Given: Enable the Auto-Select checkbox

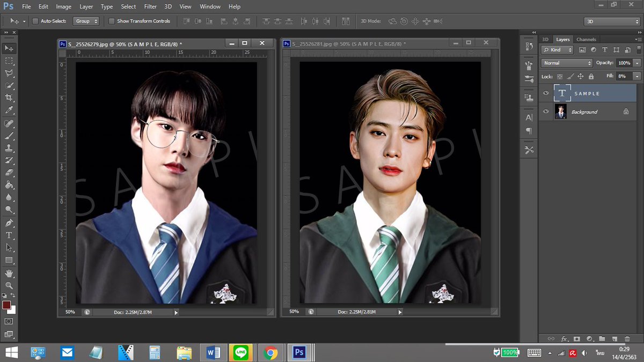Looking at the screenshot, I should [x=35, y=21].
